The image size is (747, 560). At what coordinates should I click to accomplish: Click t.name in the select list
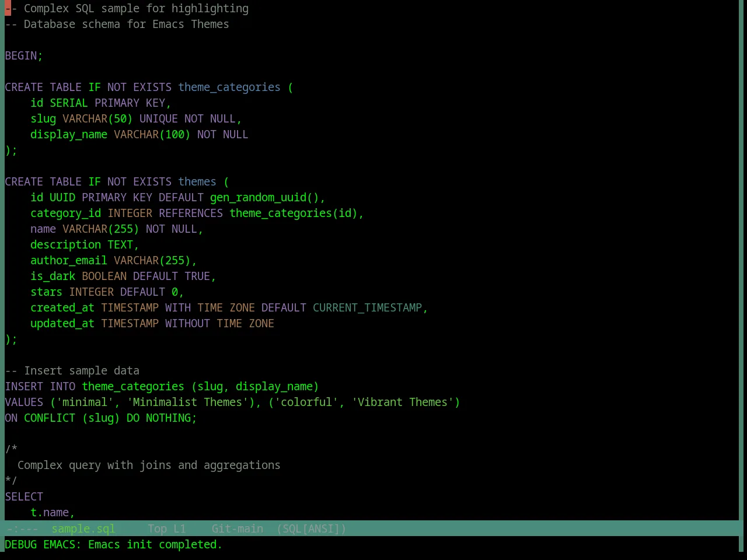coord(50,513)
